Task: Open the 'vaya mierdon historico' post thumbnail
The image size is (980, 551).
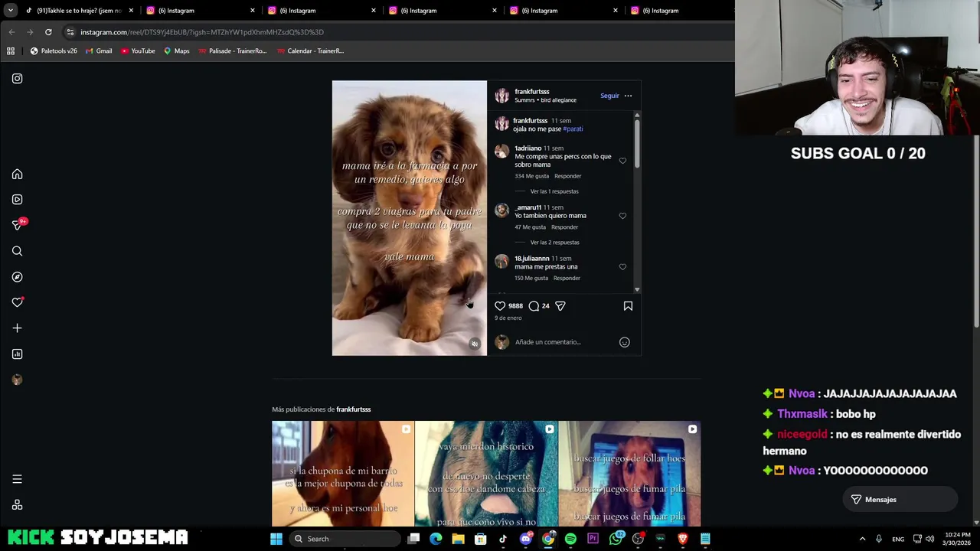Action: 486,474
